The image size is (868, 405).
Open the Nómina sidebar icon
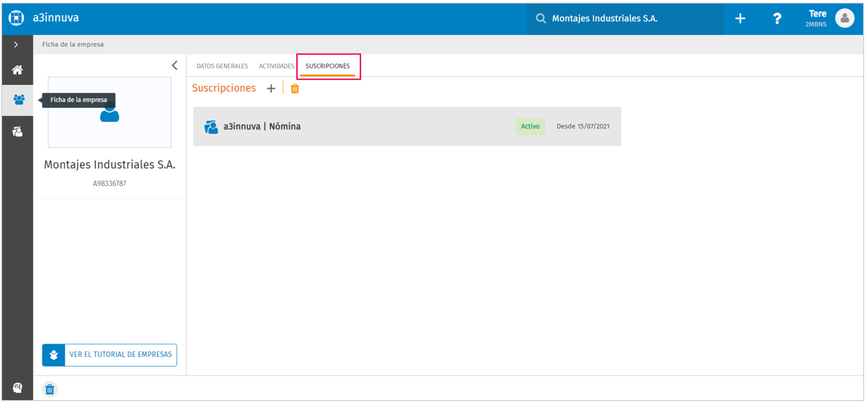[x=17, y=131]
